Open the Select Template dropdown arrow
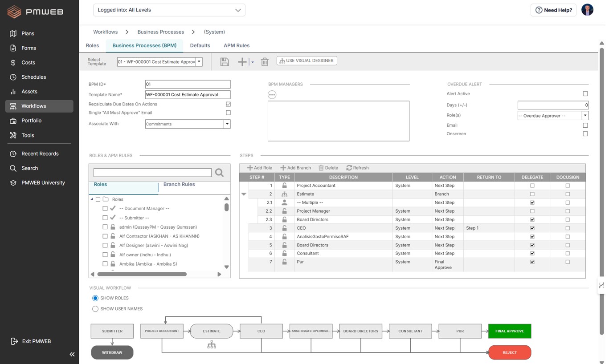Viewport: 609px width, 364px height. [199, 62]
